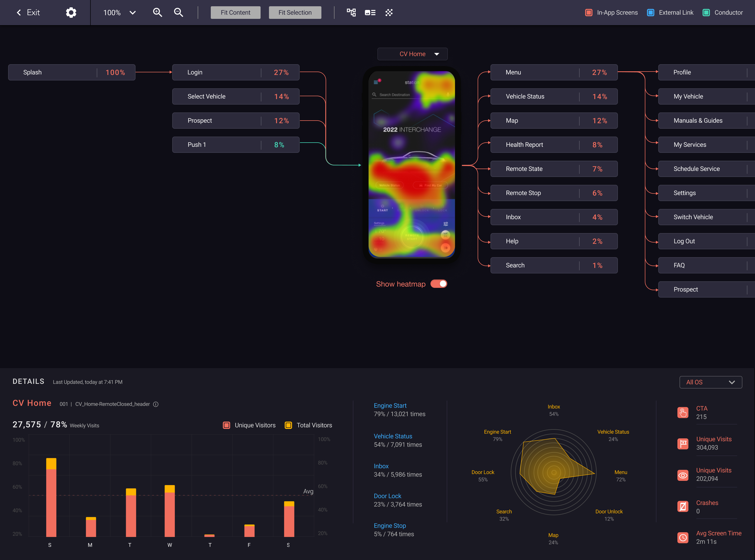Toggle the In-App Screens legend checkbox
This screenshot has width=755, height=560.
click(589, 13)
